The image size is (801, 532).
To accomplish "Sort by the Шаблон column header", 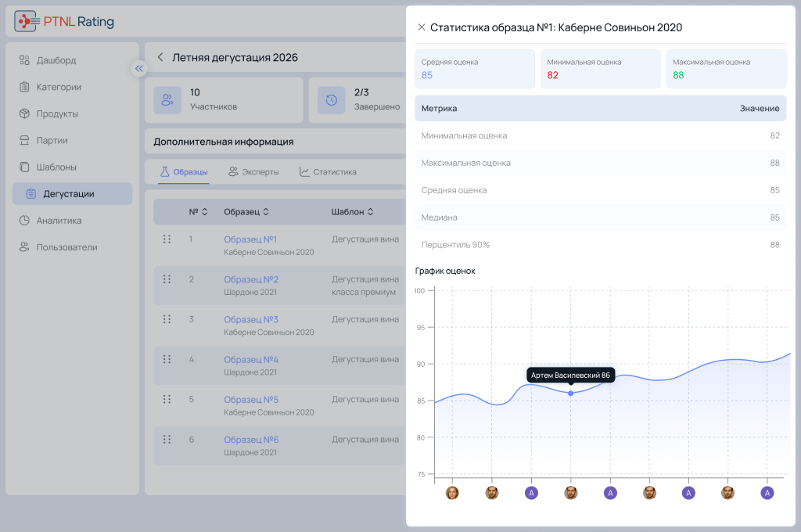I will click(x=353, y=211).
